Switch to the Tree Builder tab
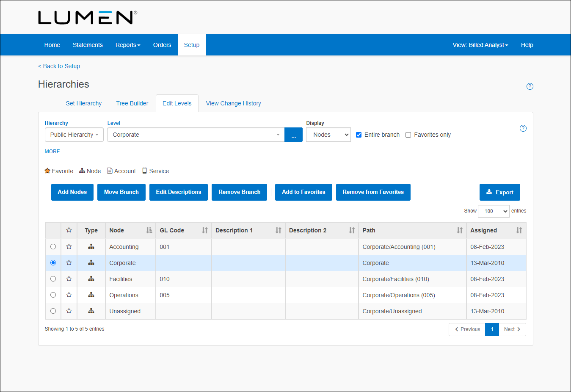 pyautogui.click(x=132, y=103)
